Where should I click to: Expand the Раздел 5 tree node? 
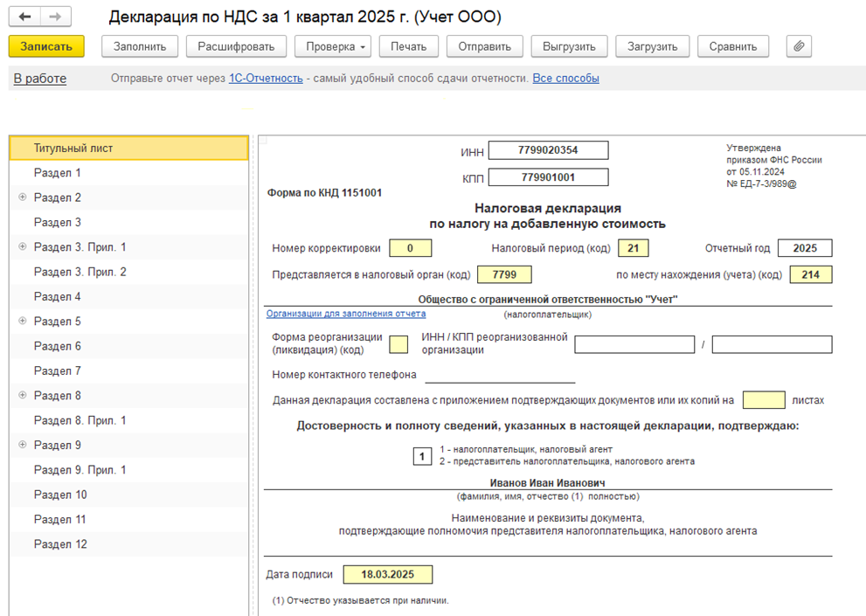click(x=23, y=322)
